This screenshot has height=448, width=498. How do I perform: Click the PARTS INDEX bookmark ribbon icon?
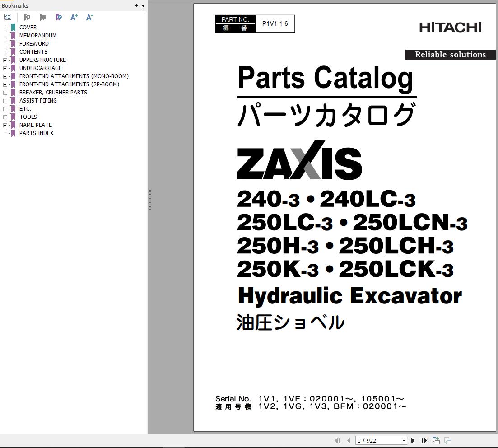pos(14,133)
